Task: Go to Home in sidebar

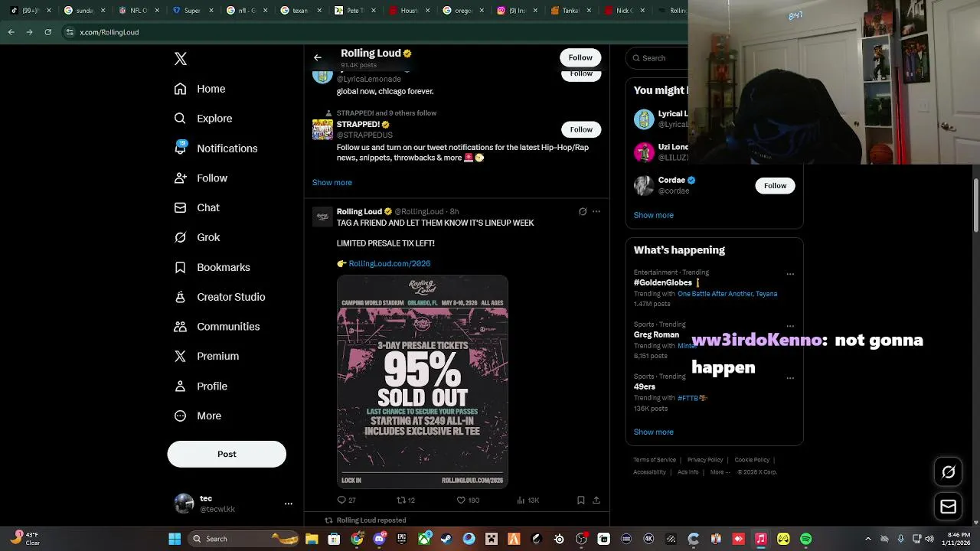Action: click(x=200, y=89)
